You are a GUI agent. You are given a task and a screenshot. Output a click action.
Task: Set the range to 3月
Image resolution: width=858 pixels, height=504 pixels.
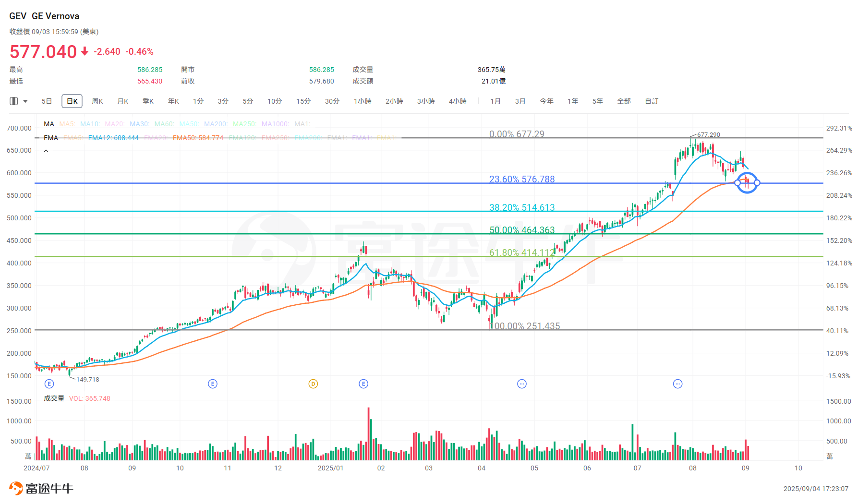click(x=520, y=101)
